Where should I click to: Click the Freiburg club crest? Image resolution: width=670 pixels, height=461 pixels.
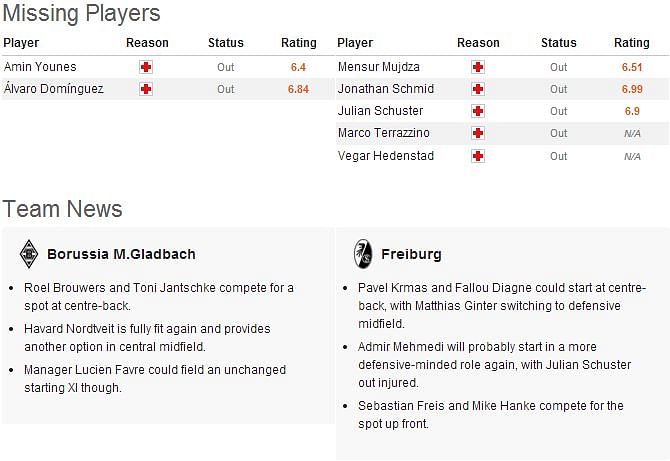(362, 254)
